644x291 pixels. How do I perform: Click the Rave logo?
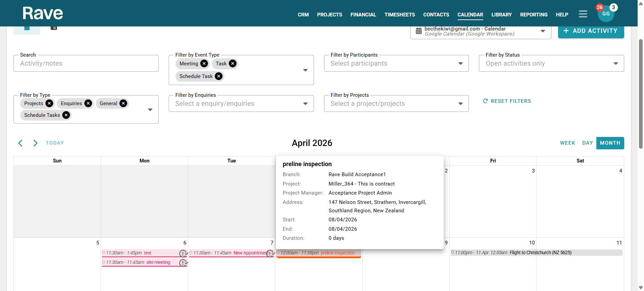coord(43,13)
